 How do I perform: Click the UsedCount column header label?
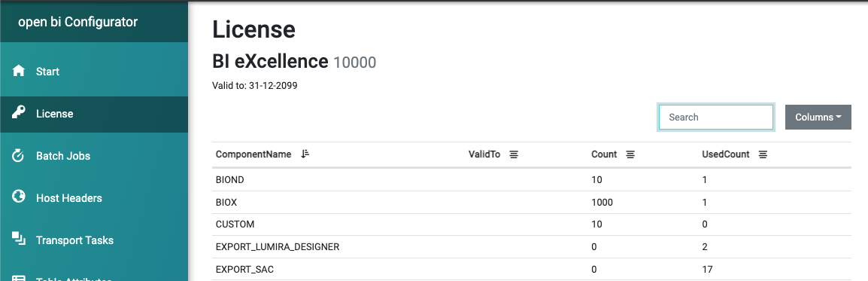(726, 154)
